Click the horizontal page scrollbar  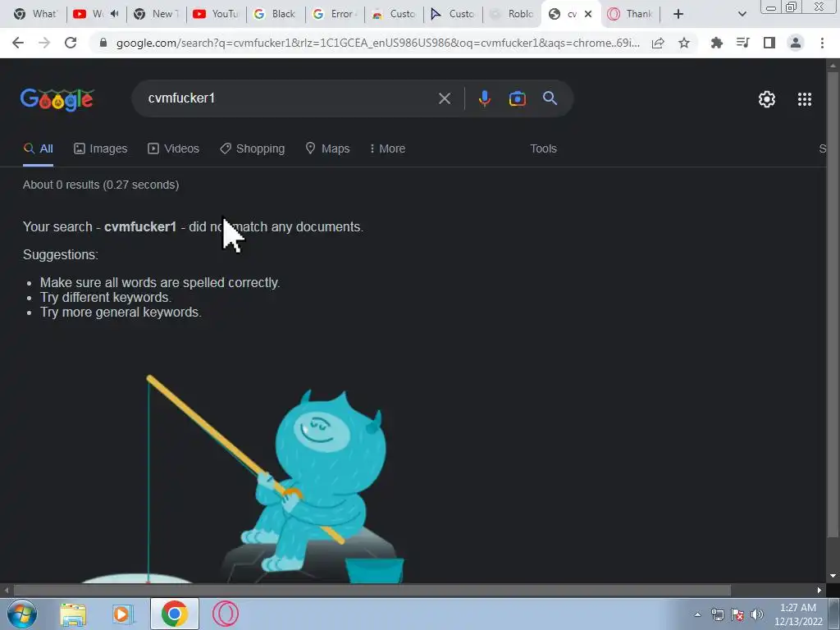(x=372, y=591)
